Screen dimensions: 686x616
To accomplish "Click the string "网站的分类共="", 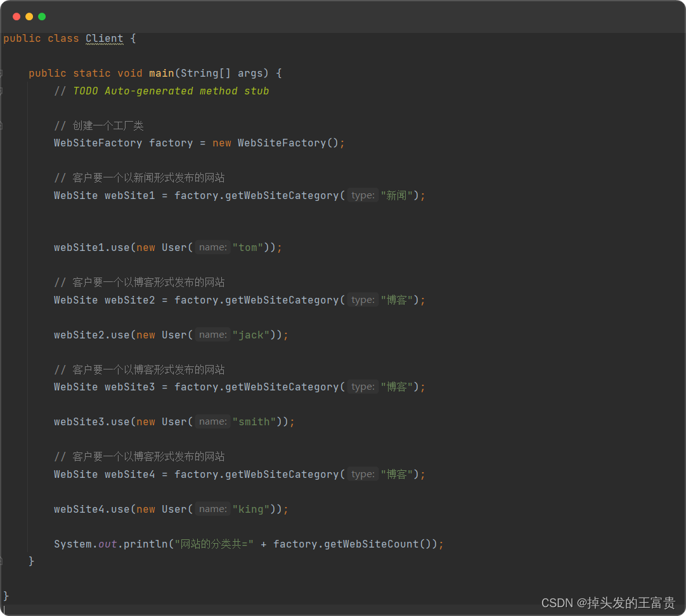I will point(214,544).
